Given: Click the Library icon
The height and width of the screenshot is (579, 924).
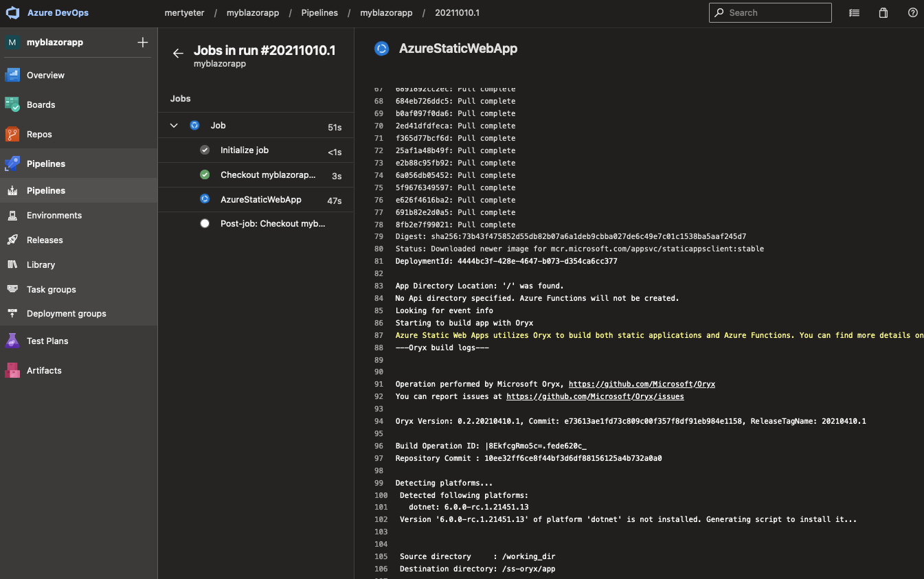Looking at the screenshot, I should pos(12,264).
